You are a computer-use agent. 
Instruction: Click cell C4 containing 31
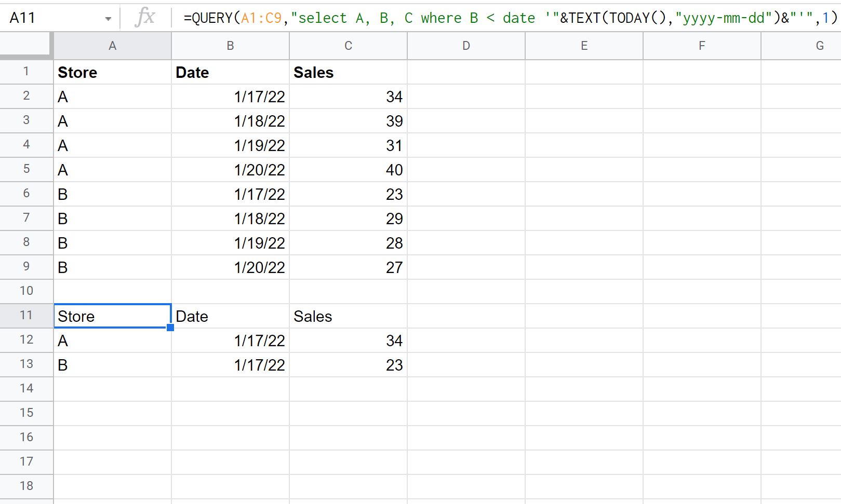click(348, 145)
